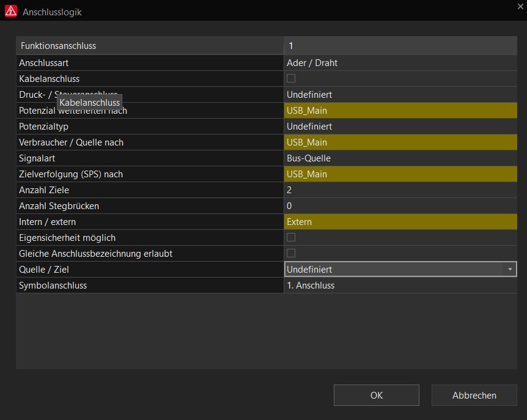Select the Potenzialtyp row label
Screen dimensions: 527x420
click(150, 127)
